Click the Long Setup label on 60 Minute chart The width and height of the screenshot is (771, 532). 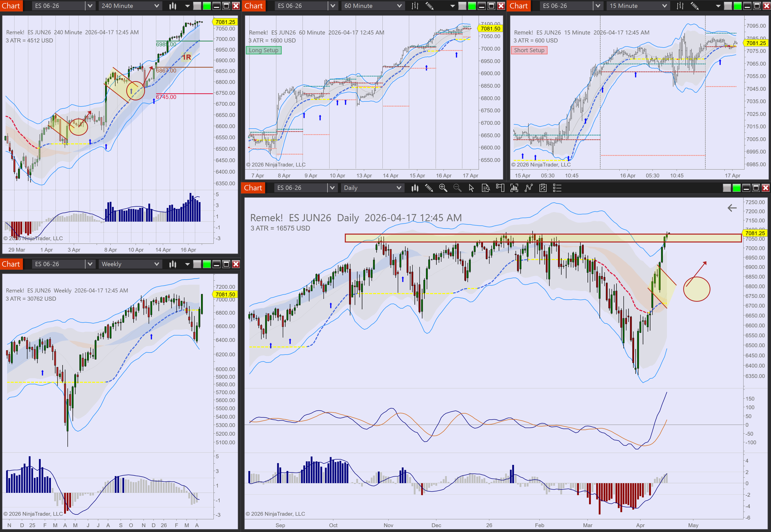pyautogui.click(x=264, y=50)
